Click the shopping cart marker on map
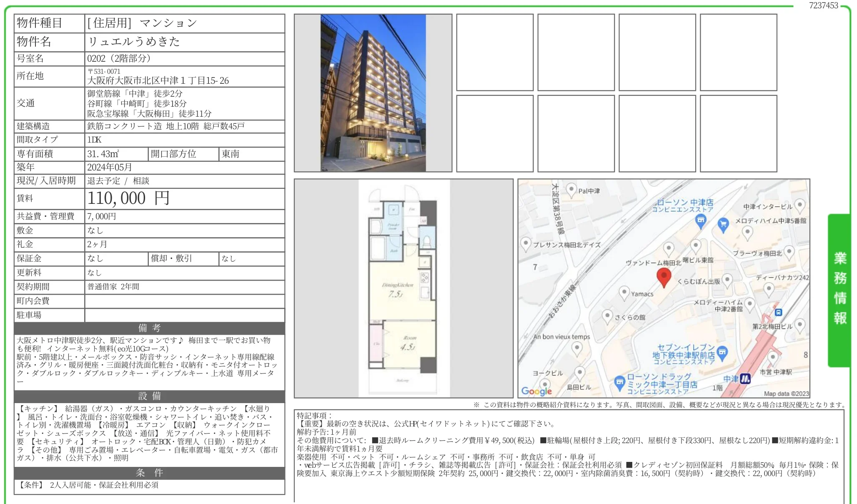Viewport: 857px width, 504px height. (x=723, y=225)
